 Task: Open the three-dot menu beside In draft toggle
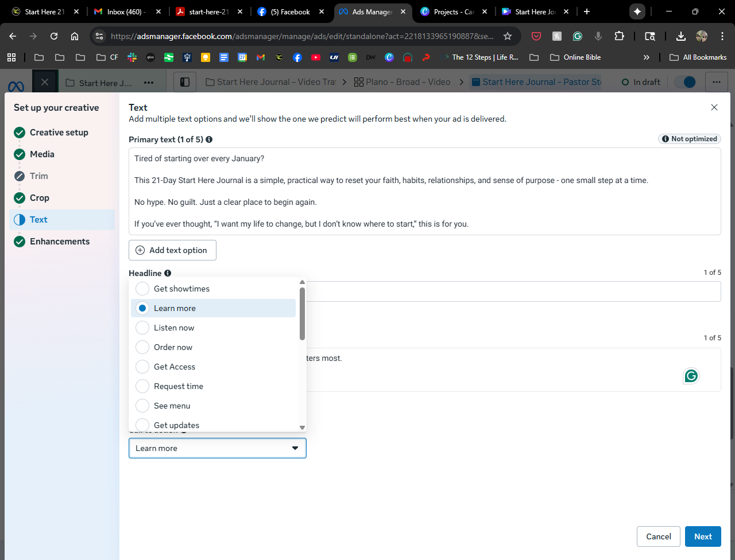click(x=717, y=82)
